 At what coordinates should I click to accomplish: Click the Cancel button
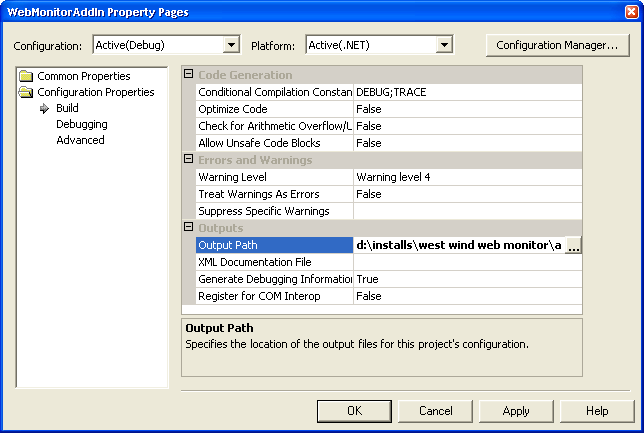[x=436, y=411]
